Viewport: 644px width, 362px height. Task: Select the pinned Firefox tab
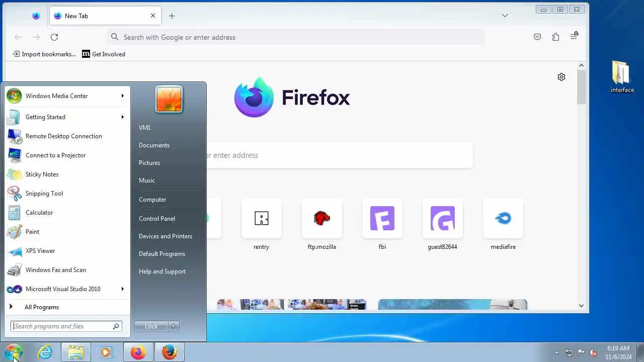(x=36, y=16)
